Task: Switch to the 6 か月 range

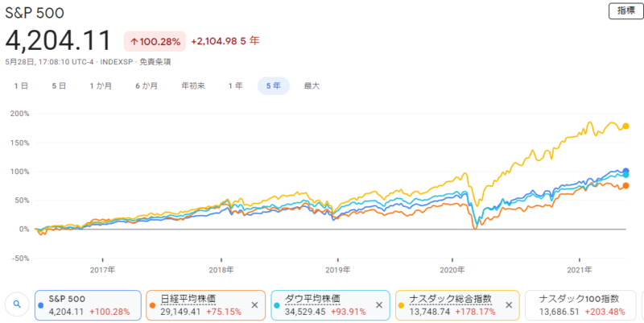Action: tap(147, 86)
